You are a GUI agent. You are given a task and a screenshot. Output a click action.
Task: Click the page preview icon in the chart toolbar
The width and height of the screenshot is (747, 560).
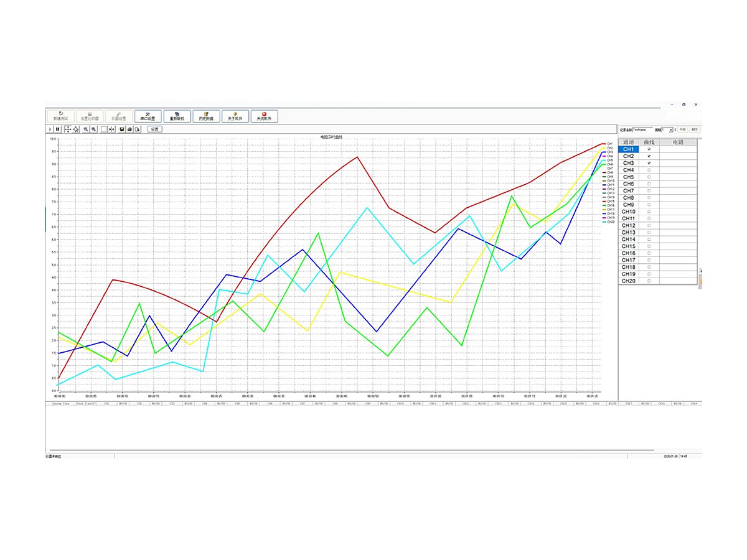[x=138, y=129]
